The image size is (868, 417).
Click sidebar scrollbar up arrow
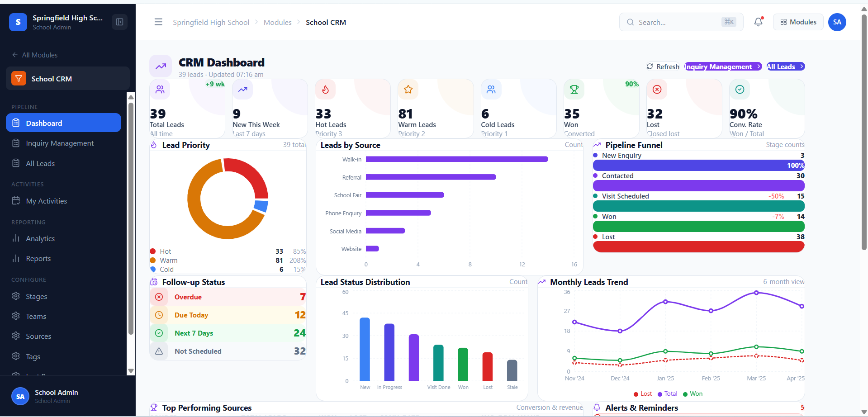click(131, 97)
